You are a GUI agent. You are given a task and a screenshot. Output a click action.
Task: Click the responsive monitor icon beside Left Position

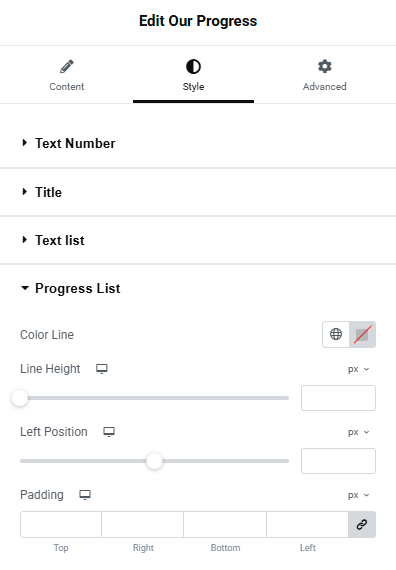(109, 431)
